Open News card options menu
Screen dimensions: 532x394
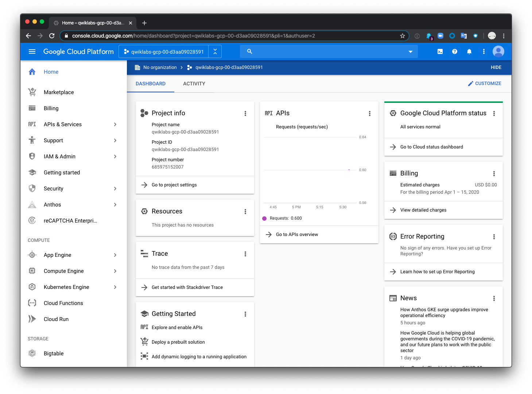point(494,298)
